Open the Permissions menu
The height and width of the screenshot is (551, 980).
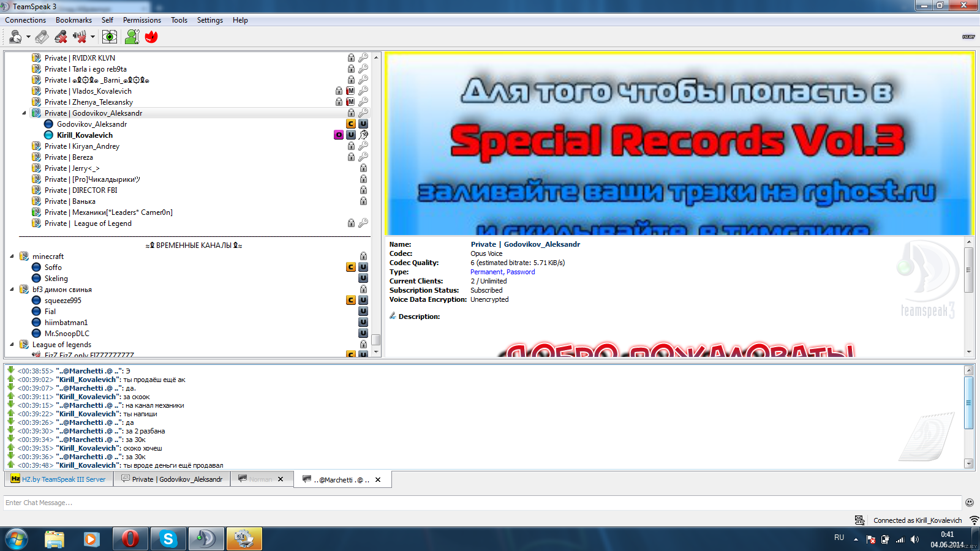coord(141,20)
